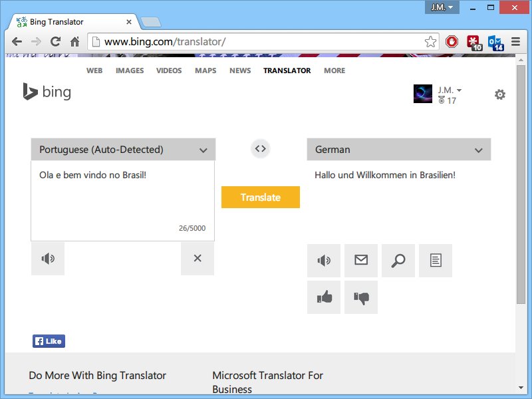Swap source and target languages
This screenshot has height=399, width=532.
pos(260,149)
